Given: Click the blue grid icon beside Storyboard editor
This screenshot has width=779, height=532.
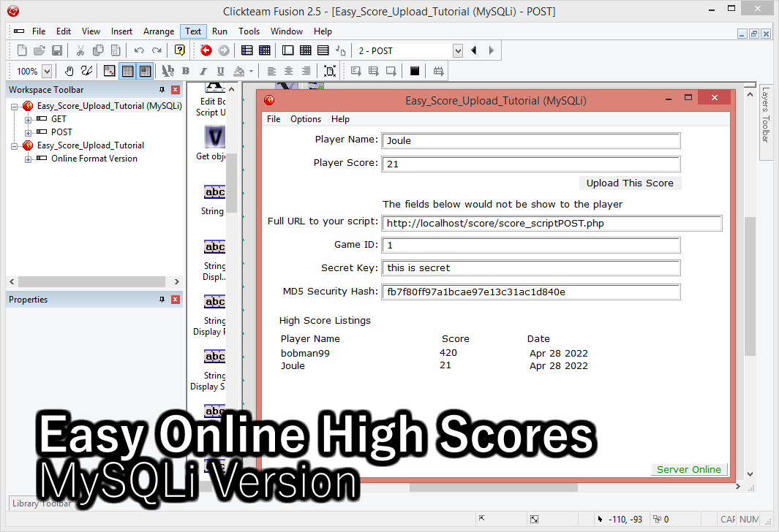Looking at the screenshot, I should pyautogui.click(x=265, y=50).
